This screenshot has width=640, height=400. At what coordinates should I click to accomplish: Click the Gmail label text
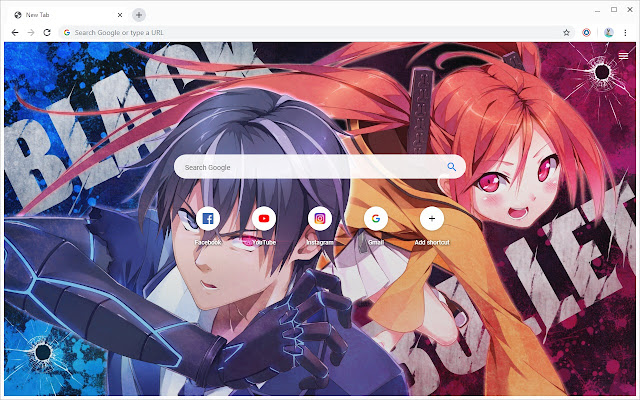pos(376,242)
